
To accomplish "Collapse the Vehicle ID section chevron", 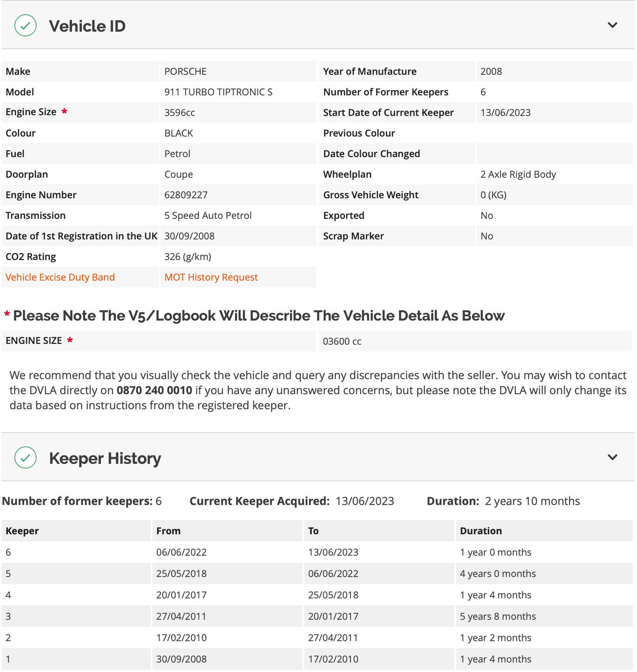I will click(612, 25).
